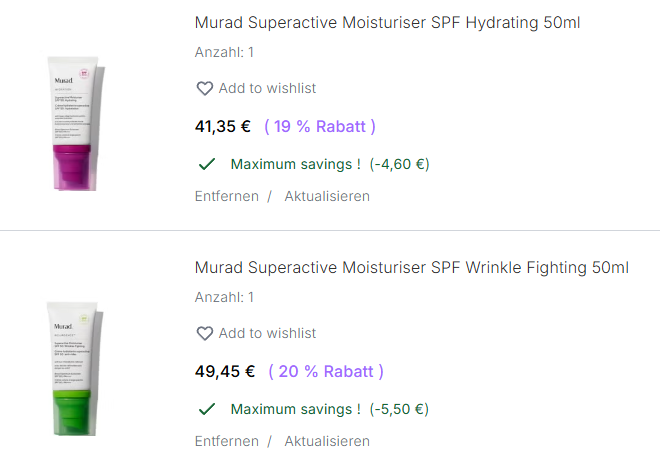Click 'Anzahl: 1' for the Wrinkle Fighting moisturiser
Image resolution: width=660 pixels, height=455 pixels.
coord(224,297)
